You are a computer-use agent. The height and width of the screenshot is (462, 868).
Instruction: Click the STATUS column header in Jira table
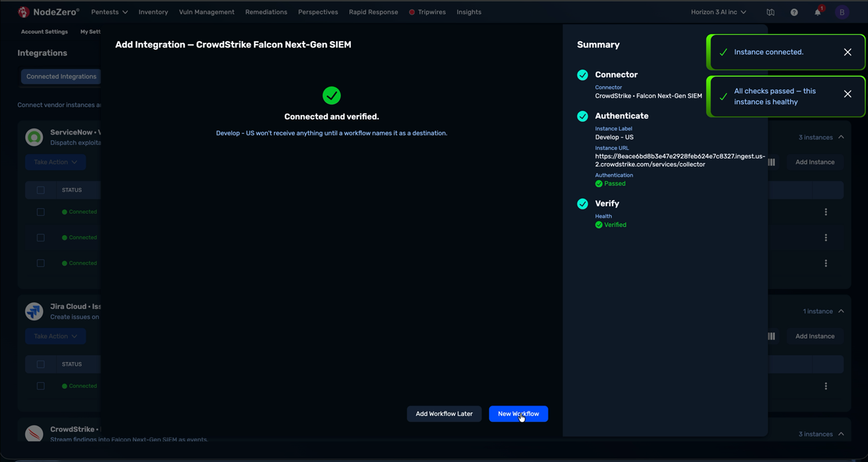(72, 364)
